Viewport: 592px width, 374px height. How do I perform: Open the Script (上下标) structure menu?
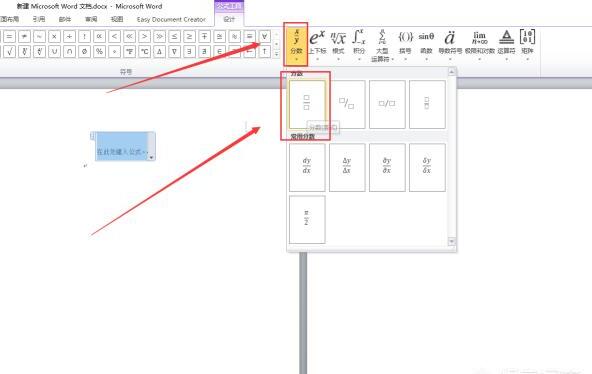point(317,44)
